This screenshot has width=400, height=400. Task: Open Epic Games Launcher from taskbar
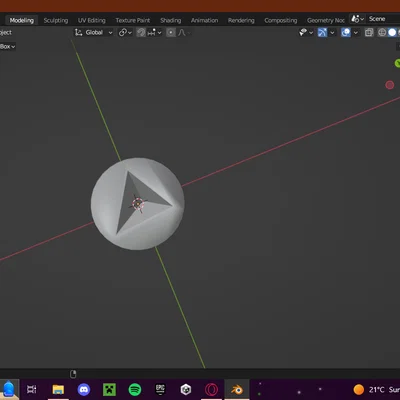[x=160, y=389]
